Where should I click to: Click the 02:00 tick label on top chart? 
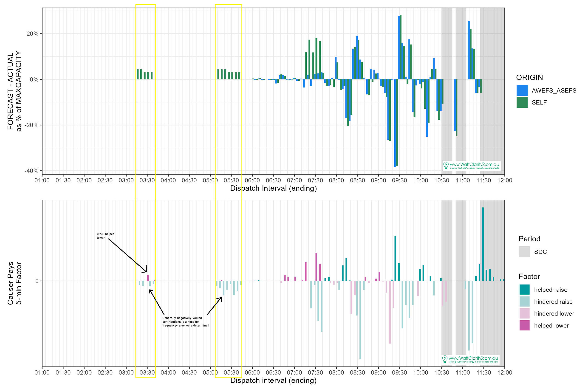tap(84, 180)
